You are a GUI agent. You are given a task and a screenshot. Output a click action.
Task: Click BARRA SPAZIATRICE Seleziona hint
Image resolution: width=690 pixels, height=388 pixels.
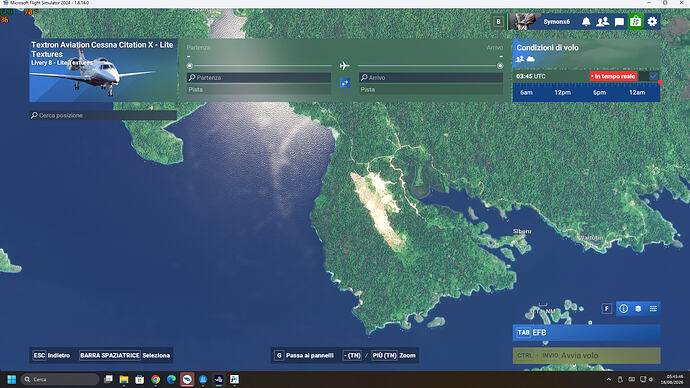[x=125, y=355]
